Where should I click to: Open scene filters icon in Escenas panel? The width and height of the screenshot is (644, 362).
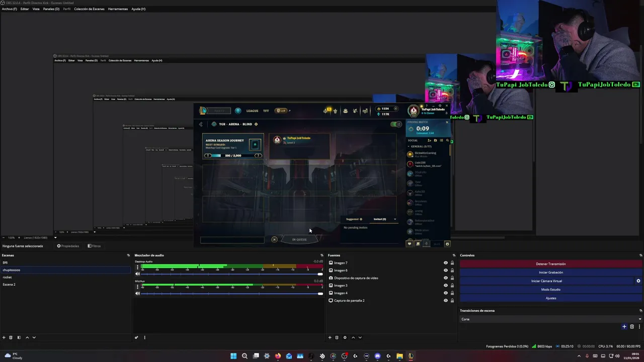point(19,337)
